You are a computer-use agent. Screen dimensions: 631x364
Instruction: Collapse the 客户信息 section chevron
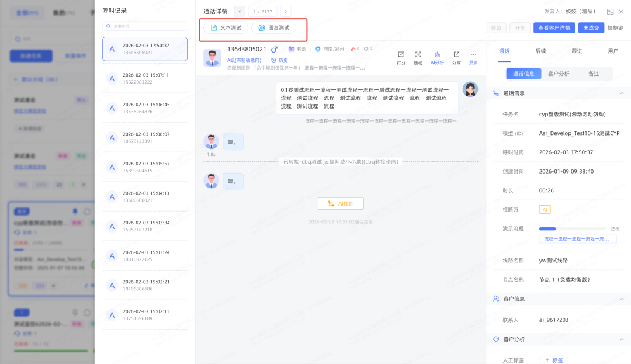[x=621, y=299]
